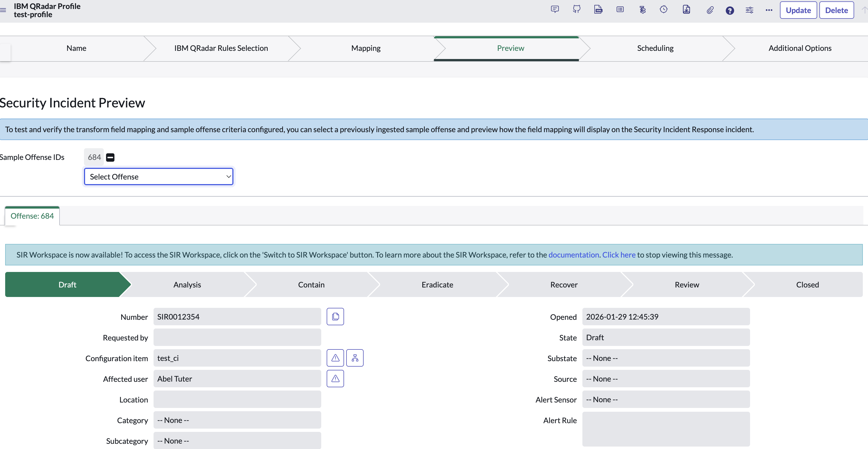Click the 'Sample Offense IDs' label
This screenshot has height=449, width=868.
click(x=32, y=157)
